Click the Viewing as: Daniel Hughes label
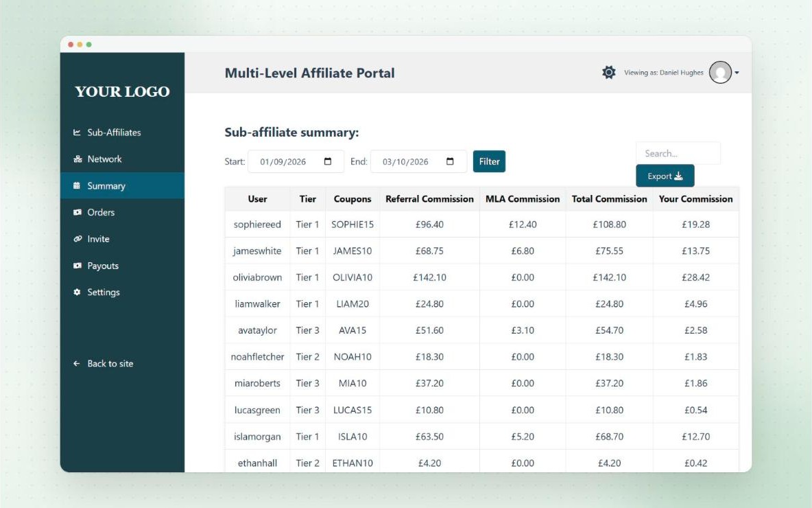Viewport: 812px width, 508px height. click(663, 73)
